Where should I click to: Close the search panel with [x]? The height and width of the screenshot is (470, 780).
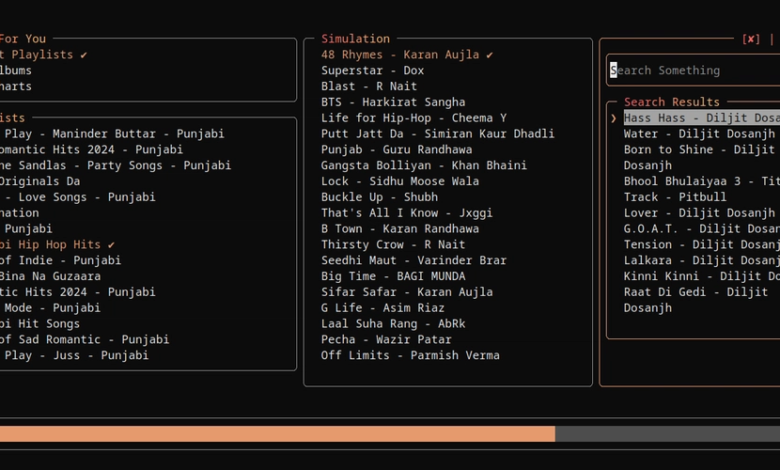pos(751,39)
